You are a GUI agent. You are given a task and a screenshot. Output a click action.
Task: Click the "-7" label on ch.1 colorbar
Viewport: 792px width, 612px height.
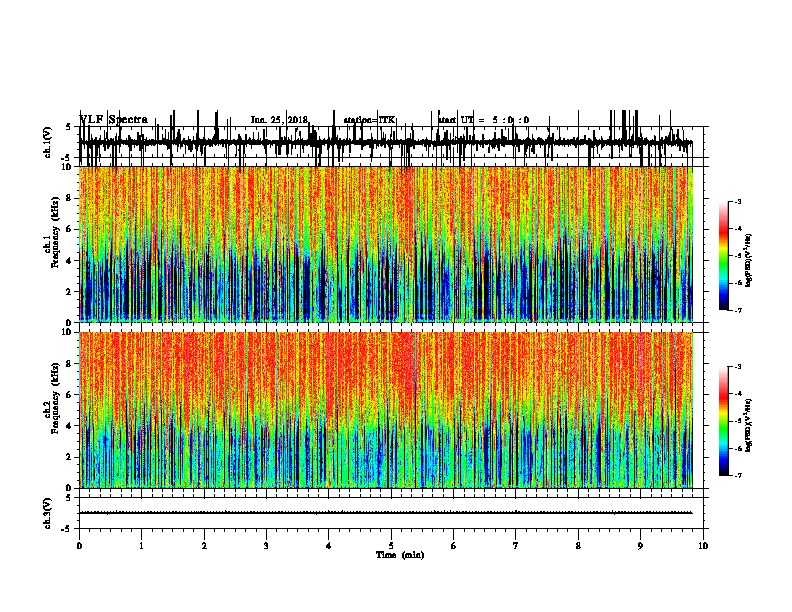(737, 310)
